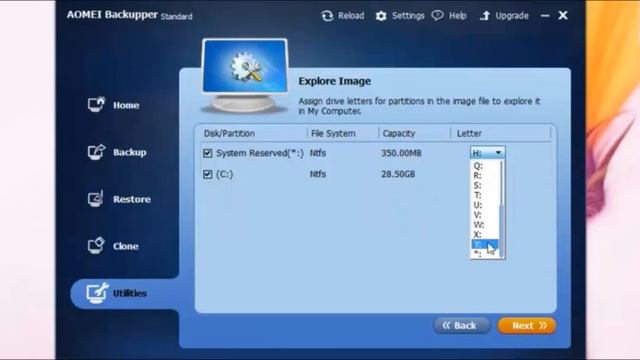
Task: Click the Letter column header
Action: pos(469,133)
